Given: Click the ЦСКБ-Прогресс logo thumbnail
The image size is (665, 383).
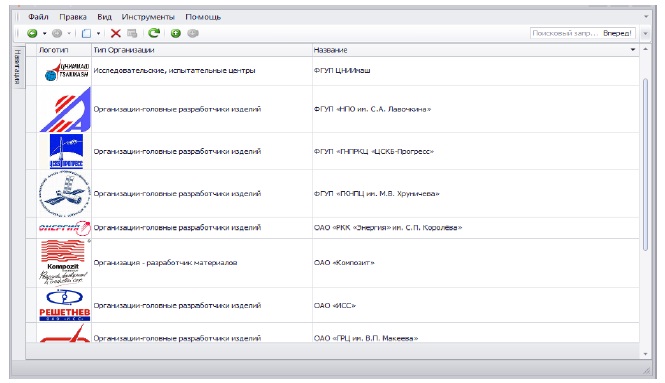Looking at the screenshot, I should click(x=66, y=151).
